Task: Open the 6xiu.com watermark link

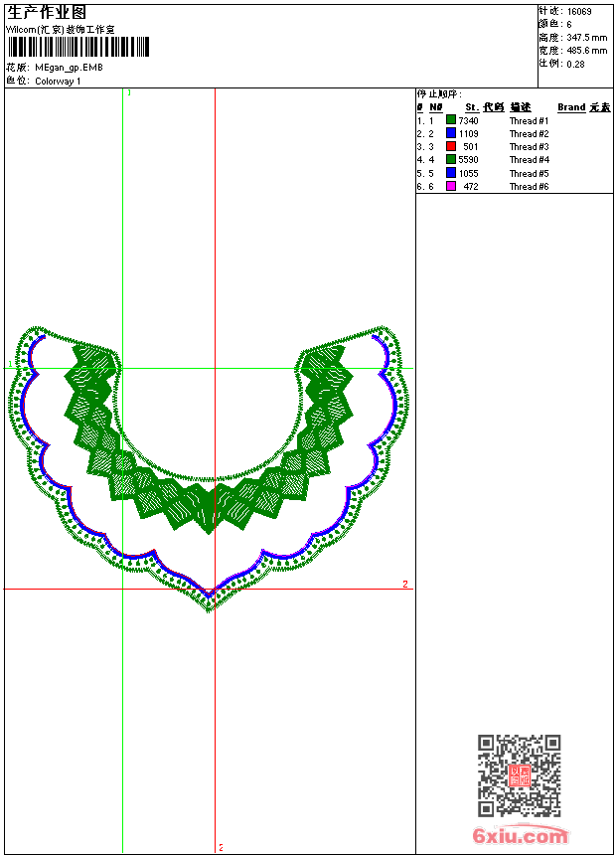Action: click(x=520, y=836)
